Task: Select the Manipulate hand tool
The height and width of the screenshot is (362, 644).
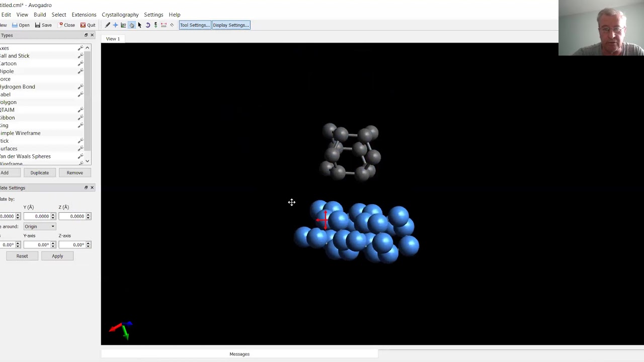Action: click(131, 25)
